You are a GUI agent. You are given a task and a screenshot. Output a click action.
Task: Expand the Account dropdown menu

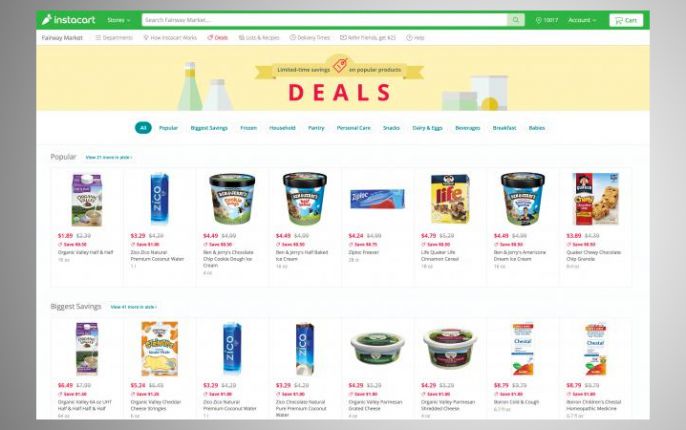[582, 20]
